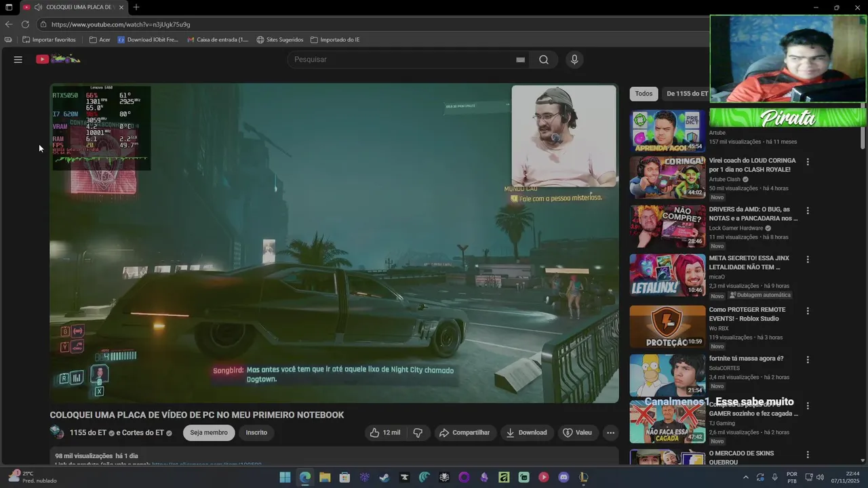
Task: Open Discord from taskbar
Action: [x=564, y=477]
